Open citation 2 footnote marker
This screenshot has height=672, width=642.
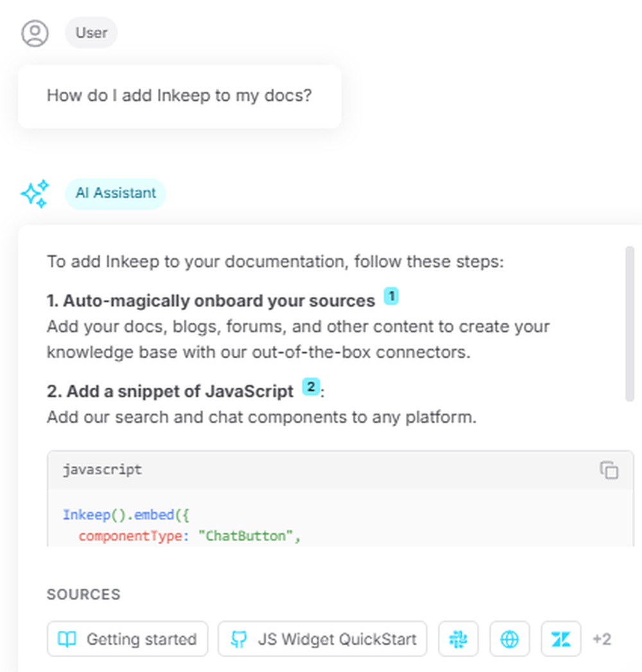click(311, 387)
